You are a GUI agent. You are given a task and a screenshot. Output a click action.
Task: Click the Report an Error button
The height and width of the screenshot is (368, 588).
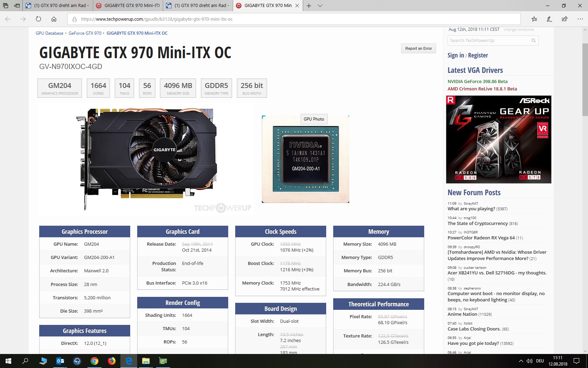419,48
